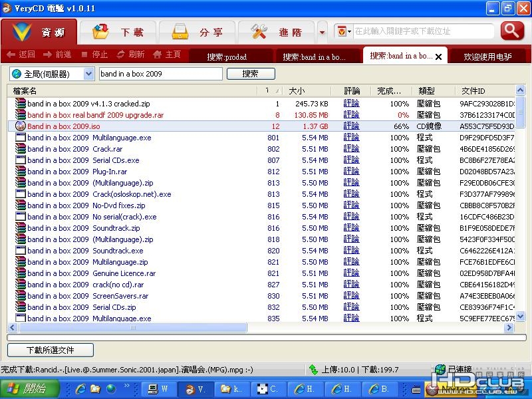Click the vertical scrollbar up arrow
The image size is (532, 399).
point(520,90)
